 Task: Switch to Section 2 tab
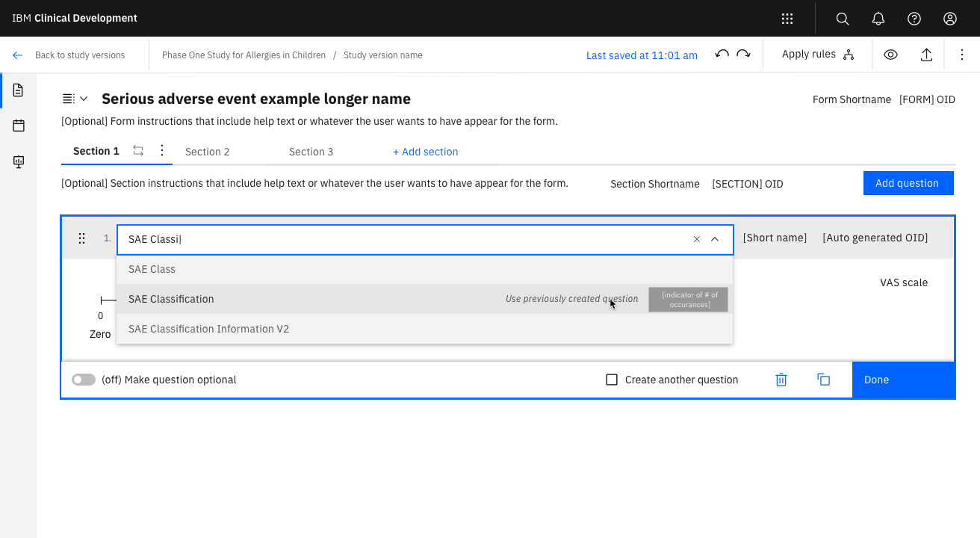pos(208,152)
